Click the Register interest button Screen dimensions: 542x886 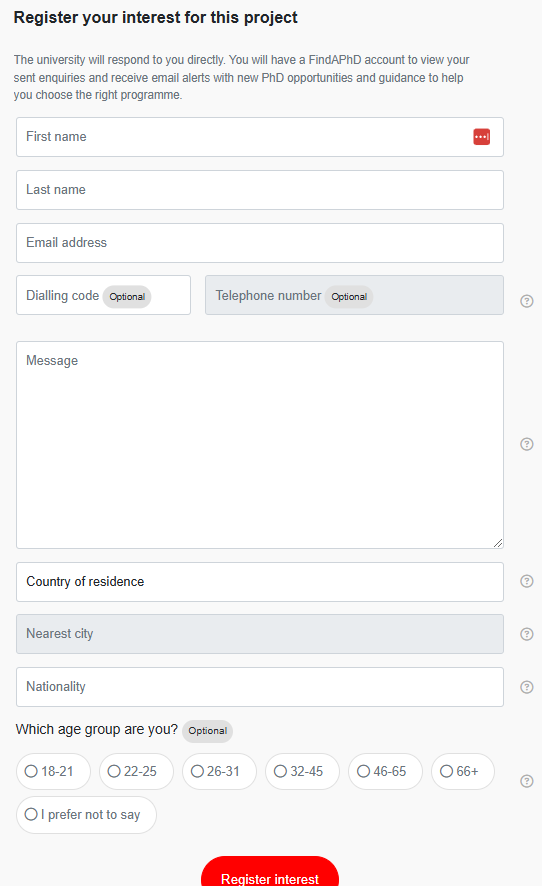pyautogui.click(x=270, y=874)
